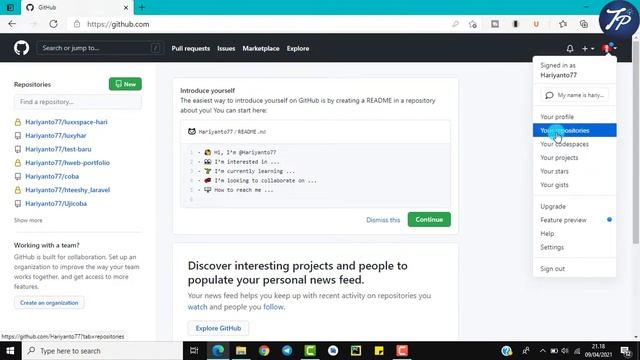
Task: Open Telegram from taskbar
Action: pyautogui.click(x=287, y=351)
